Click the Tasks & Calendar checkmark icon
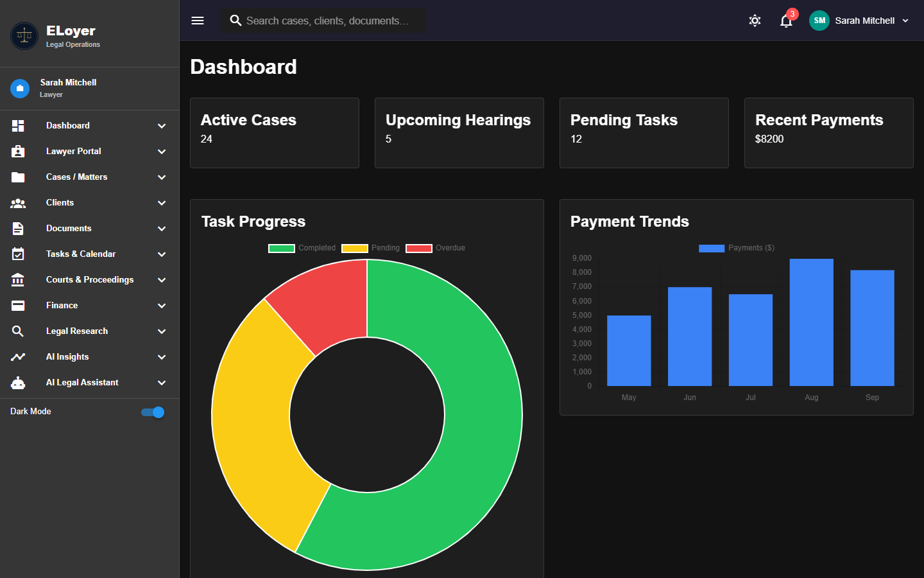 (18, 254)
